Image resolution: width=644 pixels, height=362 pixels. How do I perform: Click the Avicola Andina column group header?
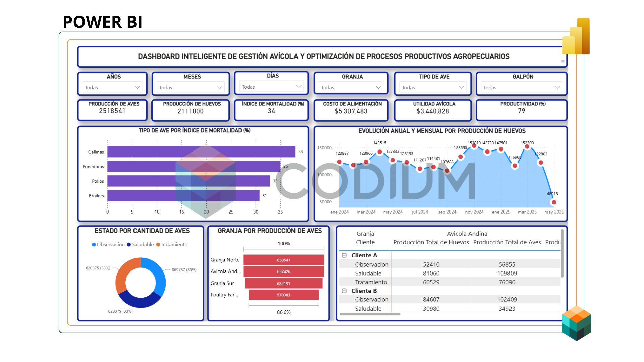pyautogui.click(x=467, y=234)
